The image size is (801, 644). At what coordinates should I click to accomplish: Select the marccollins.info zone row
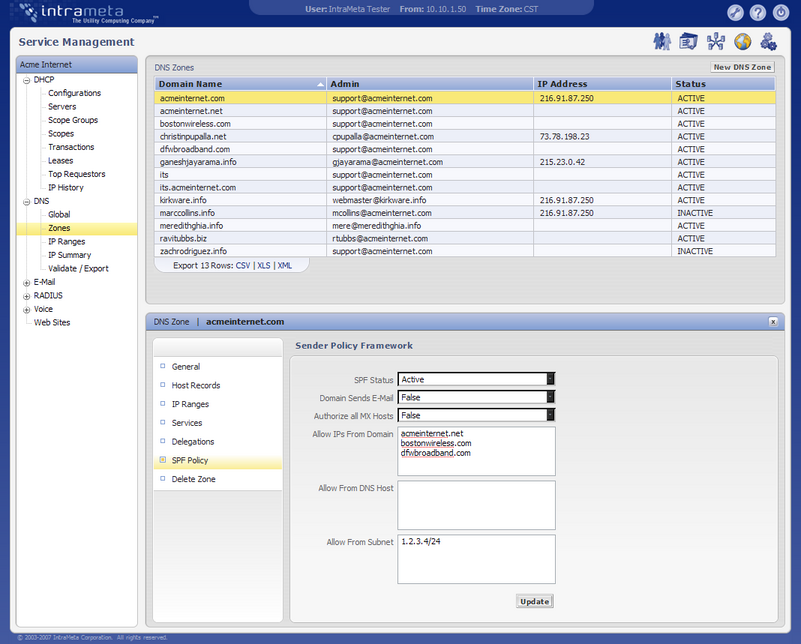click(465, 213)
